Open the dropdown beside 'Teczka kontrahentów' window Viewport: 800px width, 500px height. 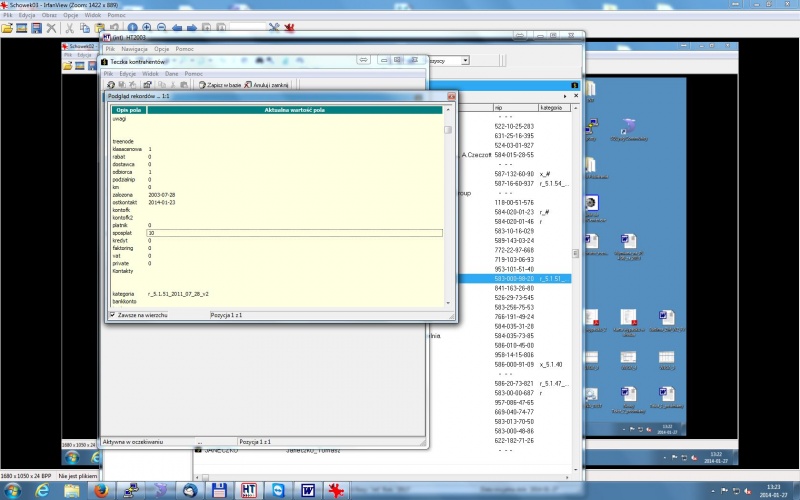(x=465, y=60)
